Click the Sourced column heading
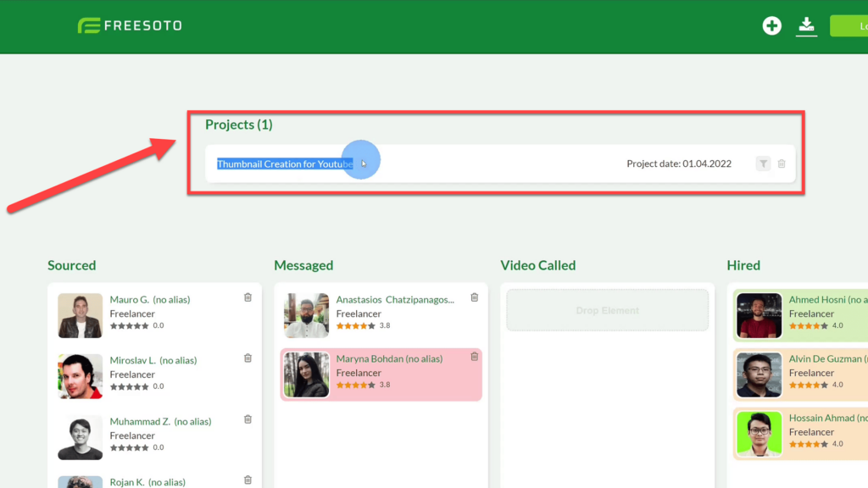Screen dimensions: 868x488 tap(72, 265)
